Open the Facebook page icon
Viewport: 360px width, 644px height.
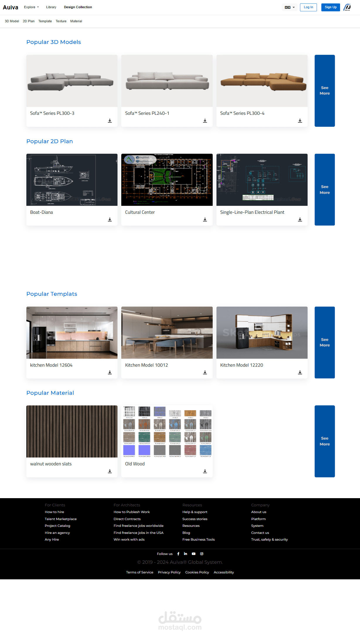178,554
